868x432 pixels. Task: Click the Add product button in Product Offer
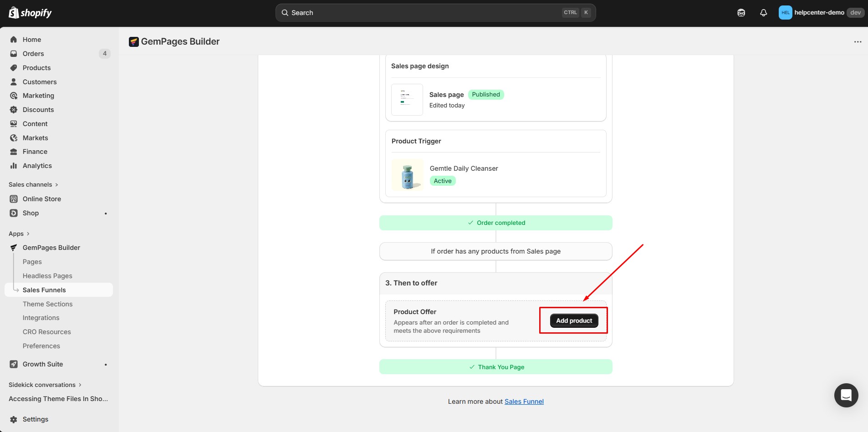(x=573, y=320)
